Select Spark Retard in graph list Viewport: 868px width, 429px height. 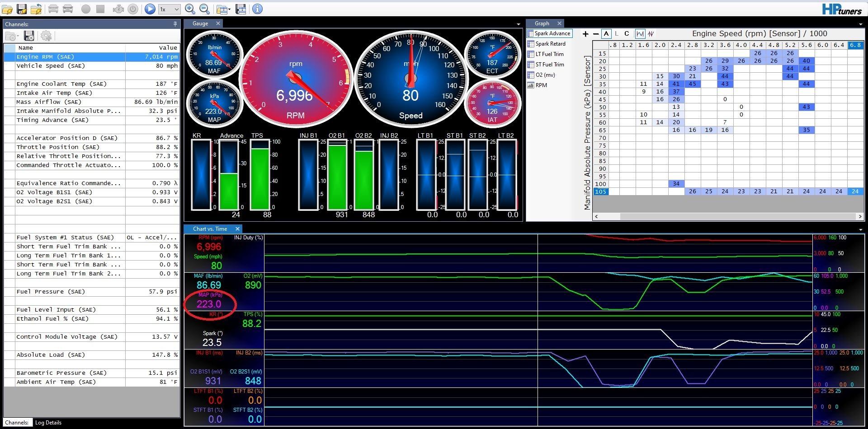pos(550,44)
